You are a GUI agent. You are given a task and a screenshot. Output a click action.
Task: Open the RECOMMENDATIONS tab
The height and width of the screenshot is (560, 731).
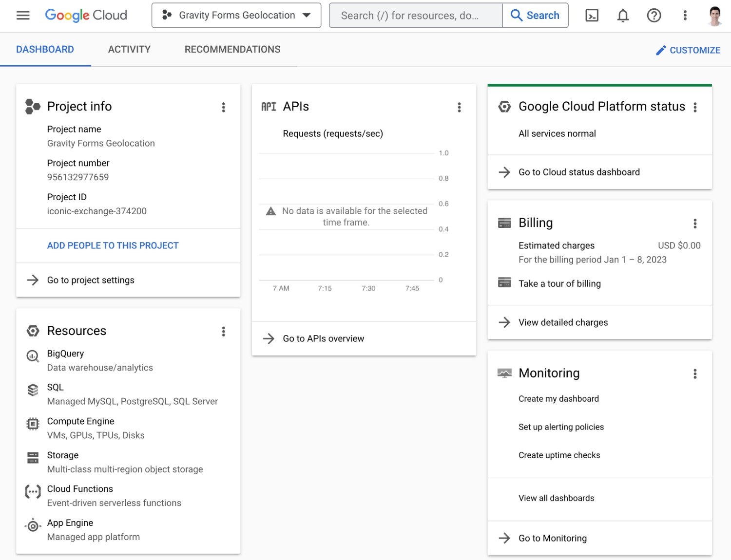click(x=232, y=49)
